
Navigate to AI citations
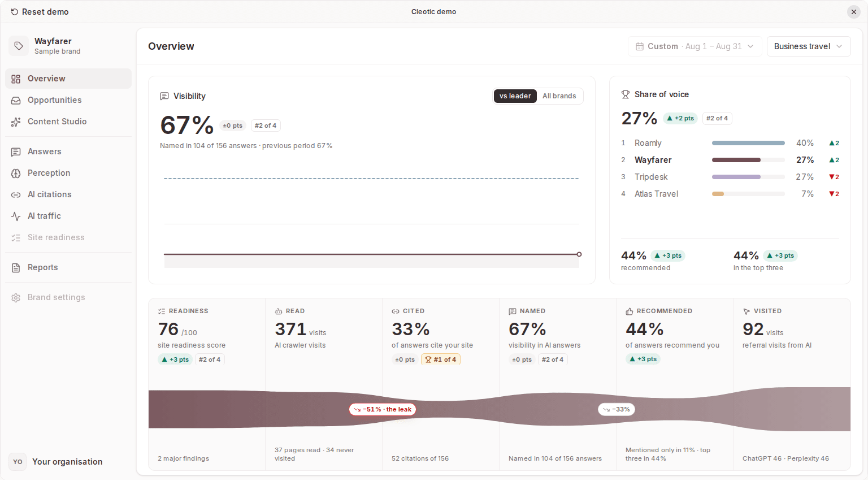pos(68,194)
